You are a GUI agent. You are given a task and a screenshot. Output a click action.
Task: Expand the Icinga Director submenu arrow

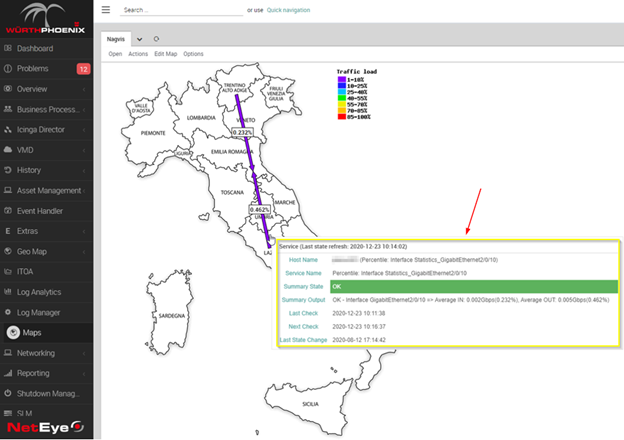coord(84,130)
